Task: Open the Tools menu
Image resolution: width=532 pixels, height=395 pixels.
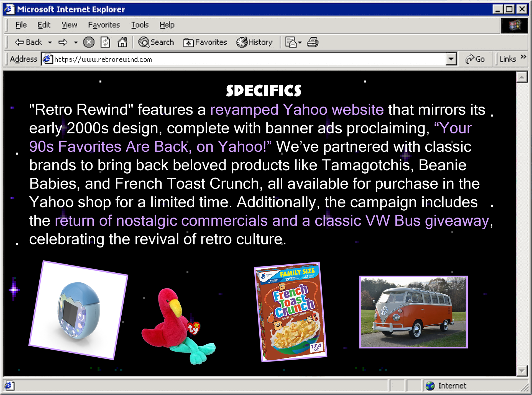Action: point(140,25)
